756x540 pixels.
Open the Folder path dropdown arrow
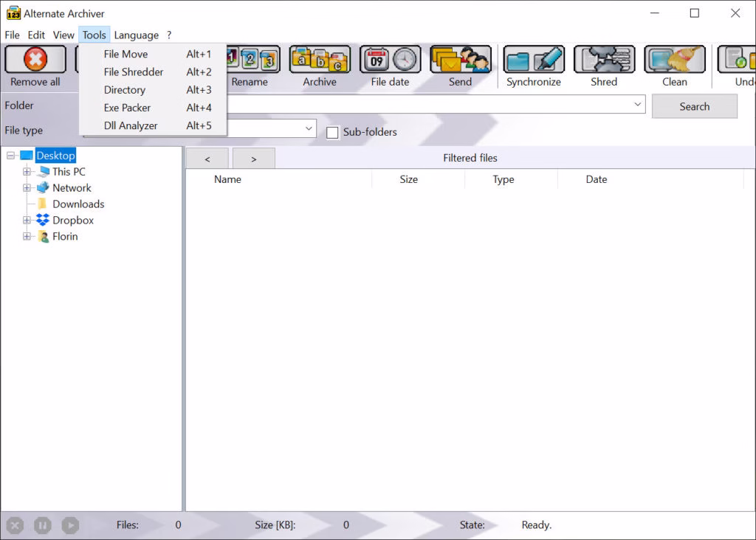click(638, 105)
